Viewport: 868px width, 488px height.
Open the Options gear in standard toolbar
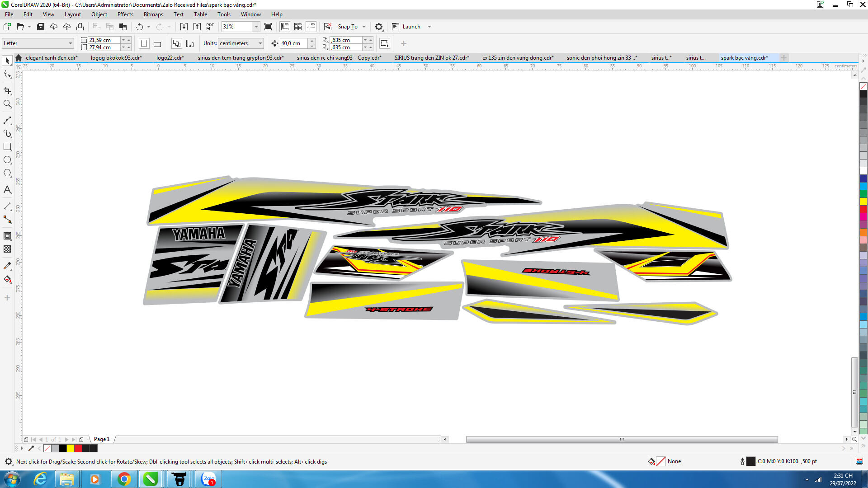(379, 27)
